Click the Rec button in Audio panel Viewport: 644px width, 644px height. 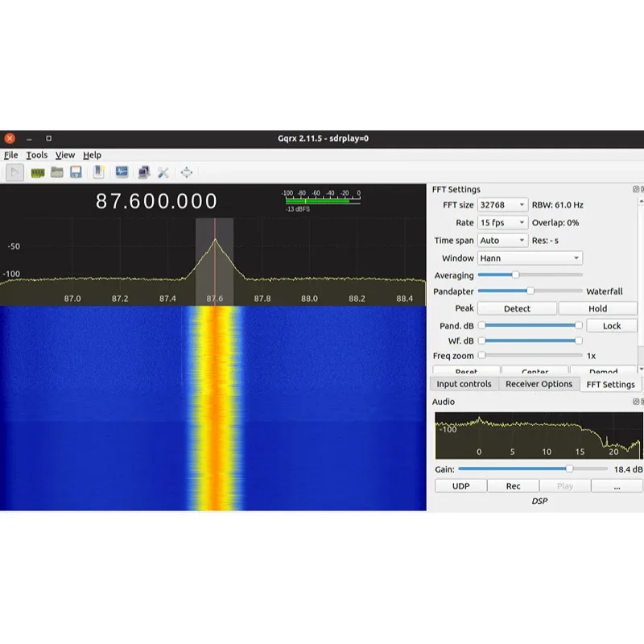click(513, 485)
